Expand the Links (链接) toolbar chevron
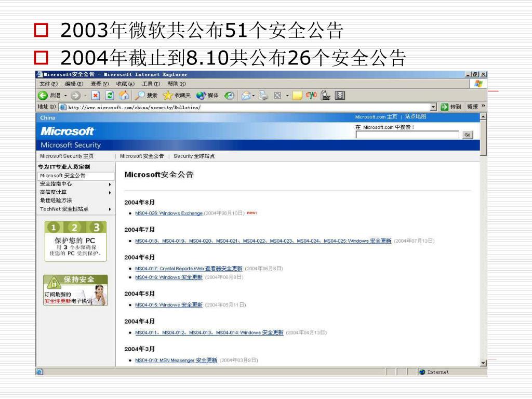Image resolution: width=532 pixels, height=399 pixels. pos(483,106)
